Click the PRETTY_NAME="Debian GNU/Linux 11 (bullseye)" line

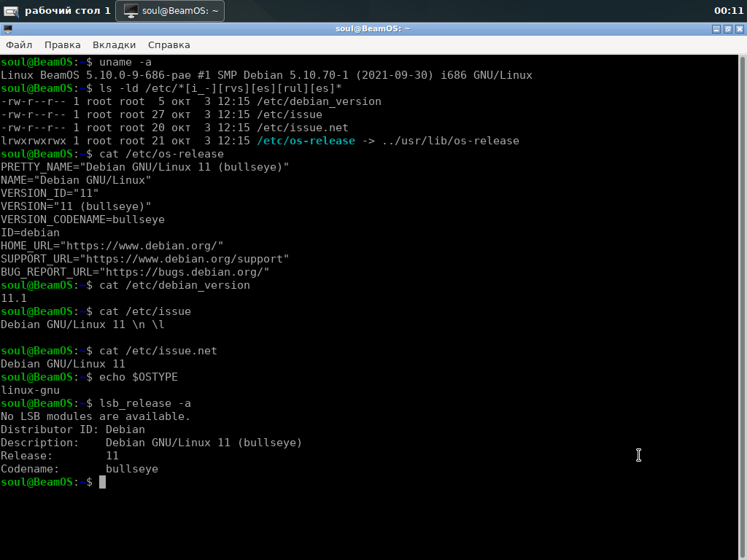(x=145, y=167)
